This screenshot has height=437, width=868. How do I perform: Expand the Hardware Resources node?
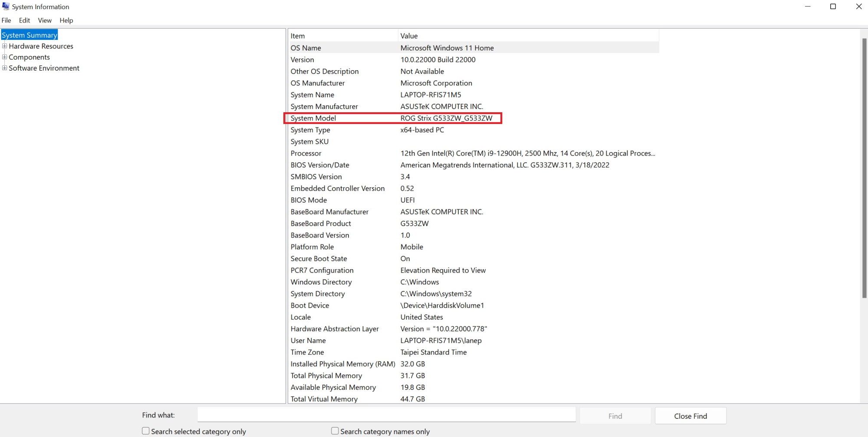tap(4, 46)
